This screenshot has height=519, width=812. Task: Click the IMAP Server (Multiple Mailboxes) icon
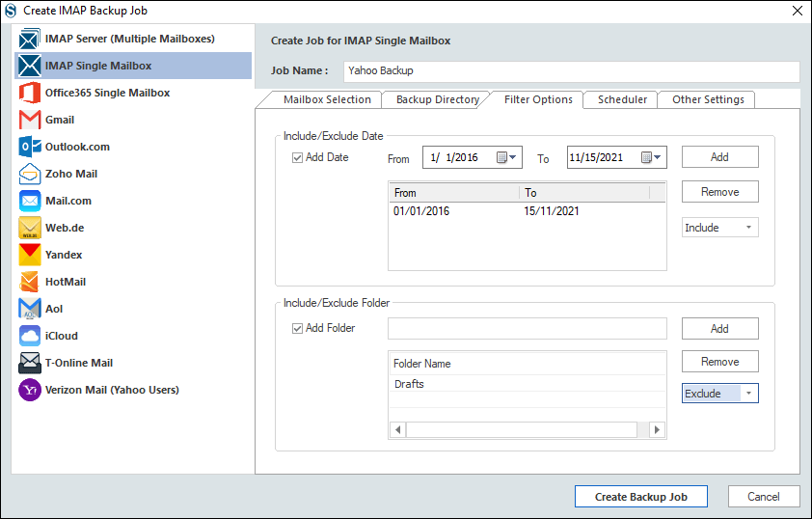30,39
